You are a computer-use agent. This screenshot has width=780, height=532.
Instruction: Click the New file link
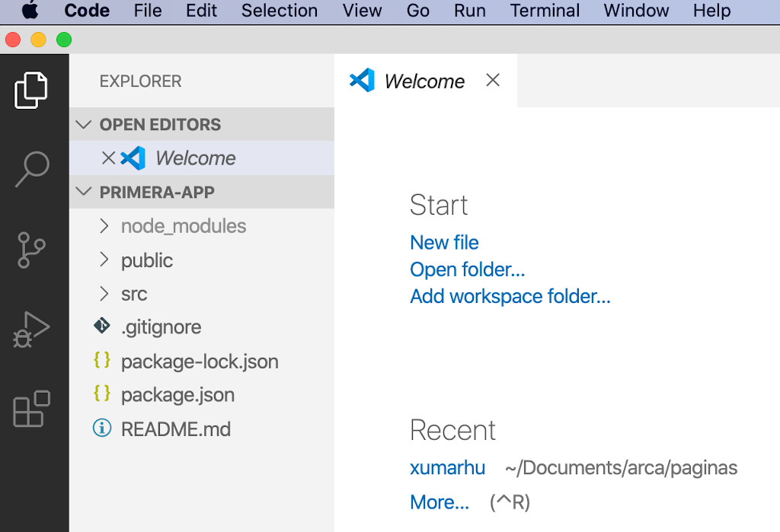point(444,243)
